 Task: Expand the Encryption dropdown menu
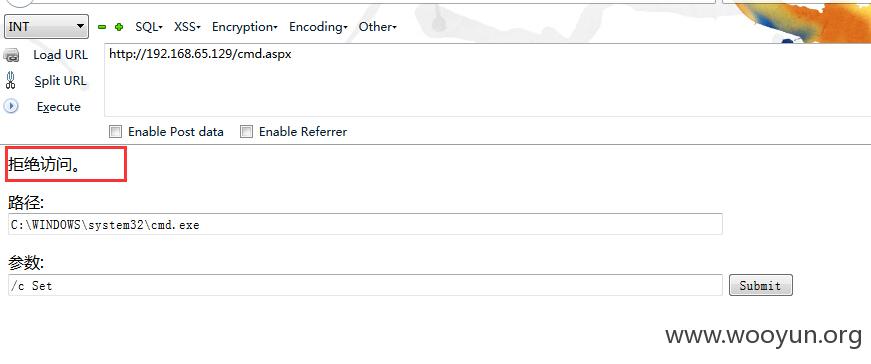[244, 27]
